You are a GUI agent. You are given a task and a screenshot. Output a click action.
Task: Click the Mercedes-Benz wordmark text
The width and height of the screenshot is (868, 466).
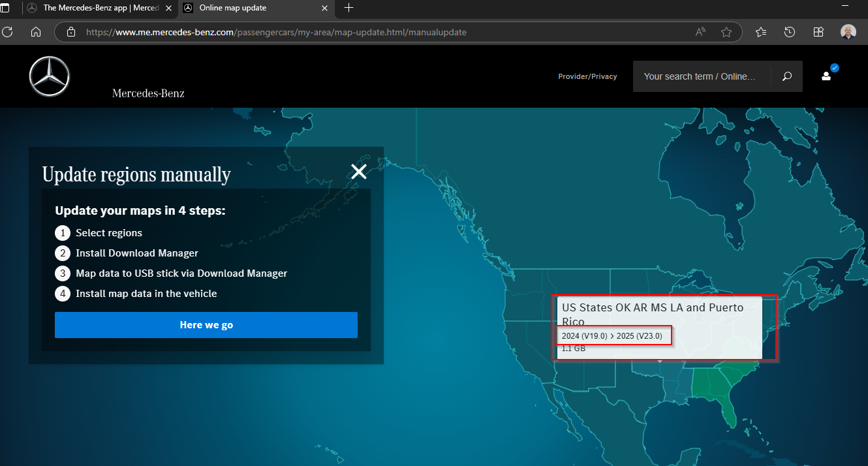(x=148, y=93)
